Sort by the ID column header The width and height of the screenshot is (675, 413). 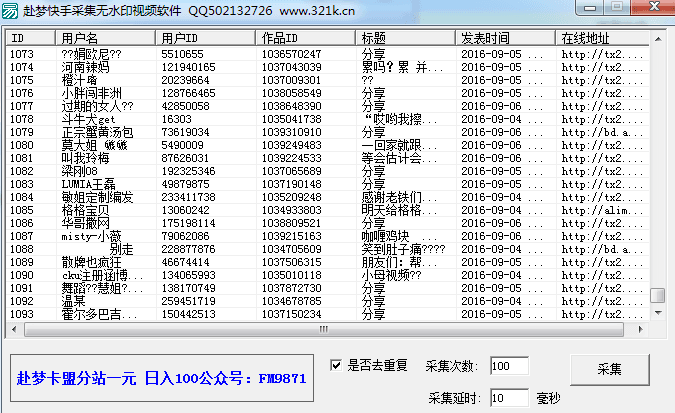coord(31,38)
